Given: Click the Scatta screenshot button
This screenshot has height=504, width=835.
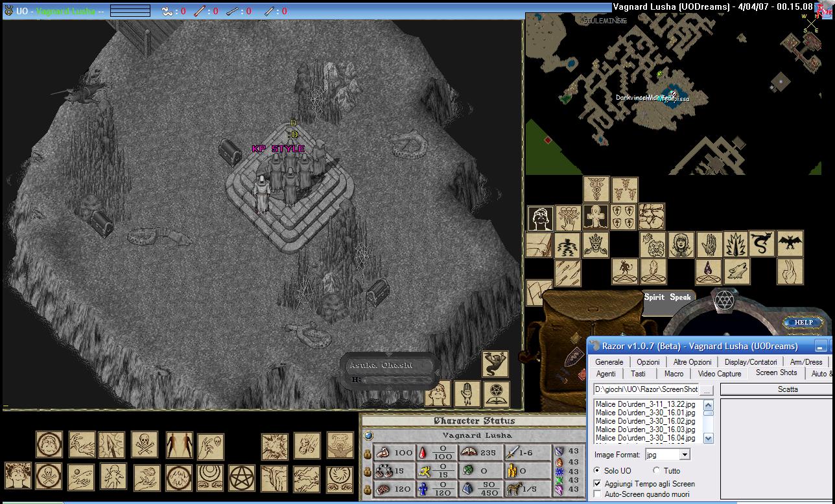Looking at the screenshot, I should (x=777, y=389).
